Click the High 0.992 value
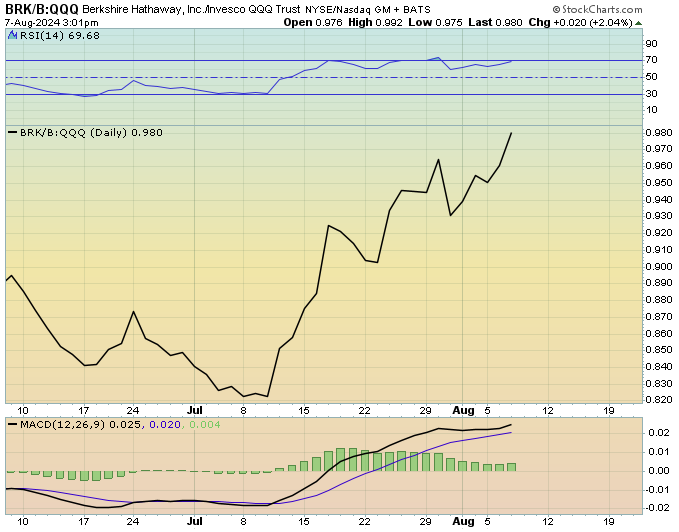This screenshot has width=679, height=532. 375,23
